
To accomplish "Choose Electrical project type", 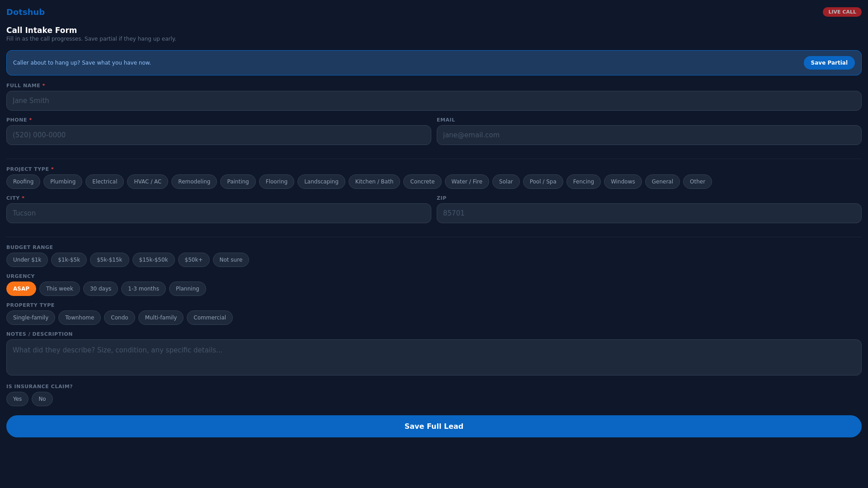I will click(x=104, y=182).
